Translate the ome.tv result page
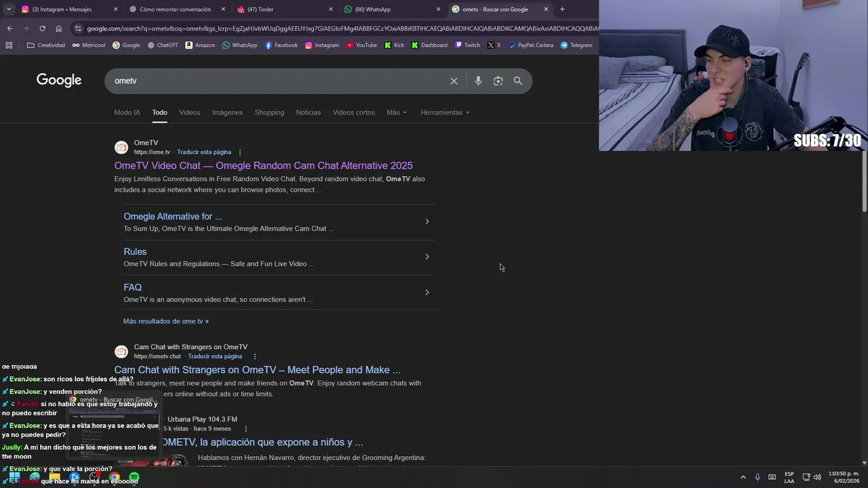Screen dimensions: 868x488 (204, 152)
